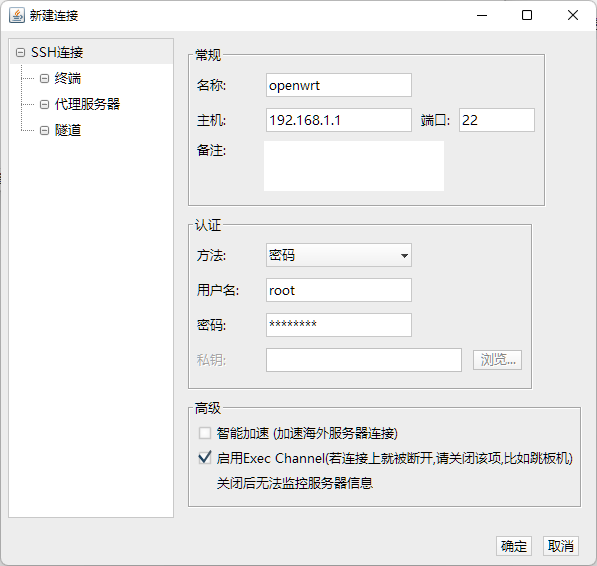Screen dimensions: 597x566
Task: Click the 取消 button
Action: point(560,546)
